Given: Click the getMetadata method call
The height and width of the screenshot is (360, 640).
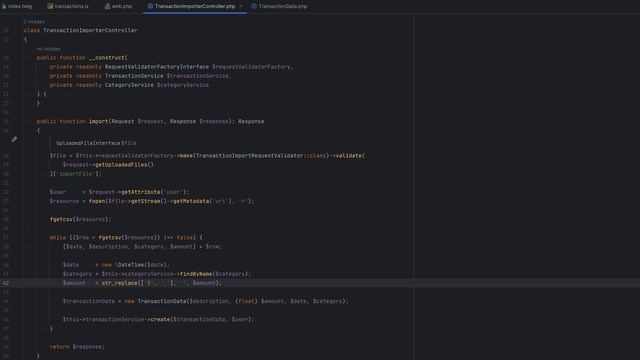Looking at the screenshot, I should point(191,201).
